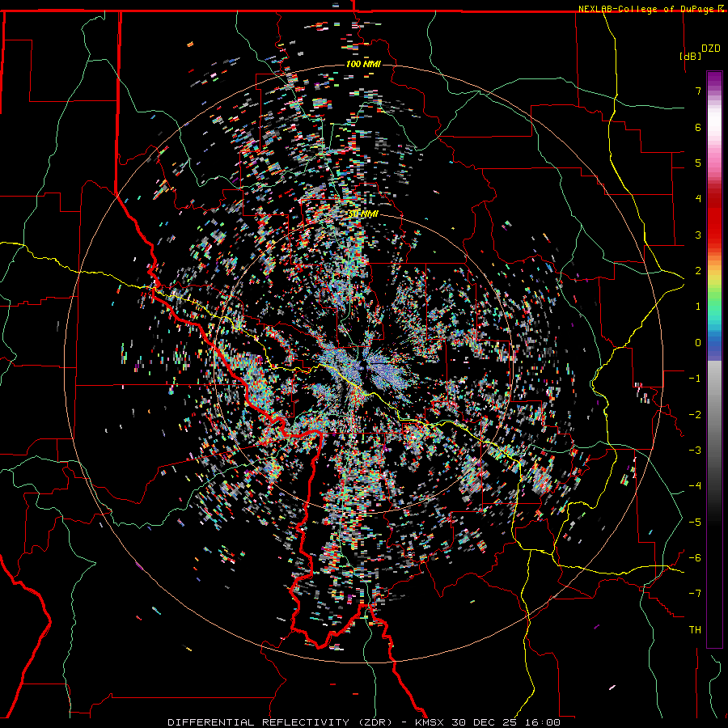728x728 pixels.
Task: Click the 'DZD' legend heading
Action: [710, 49]
